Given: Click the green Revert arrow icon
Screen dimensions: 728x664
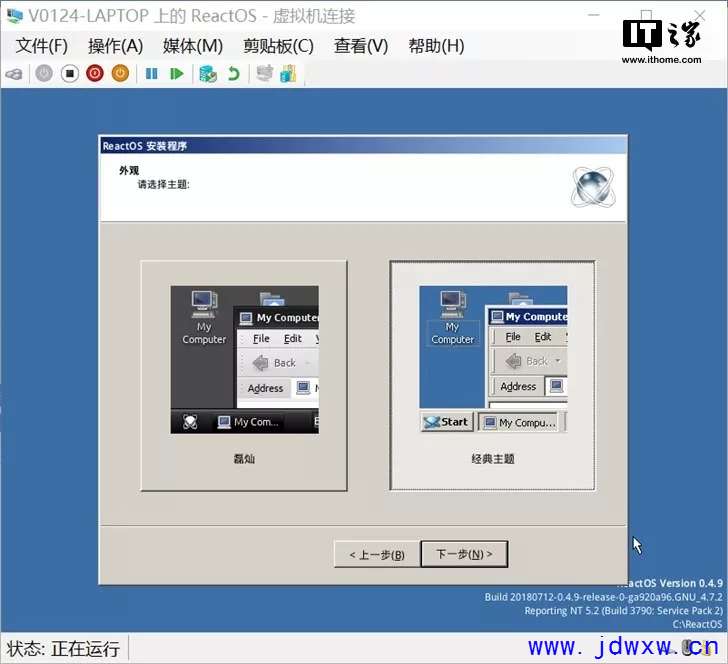Looking at the screenshot, I should click(234, 73).
